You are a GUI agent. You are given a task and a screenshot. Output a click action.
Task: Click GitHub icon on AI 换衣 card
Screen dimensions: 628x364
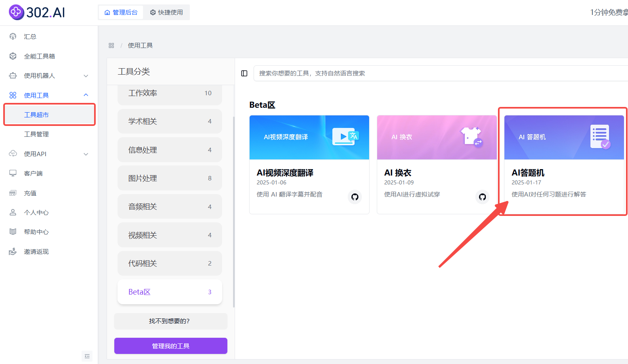(x=482, y=197)
